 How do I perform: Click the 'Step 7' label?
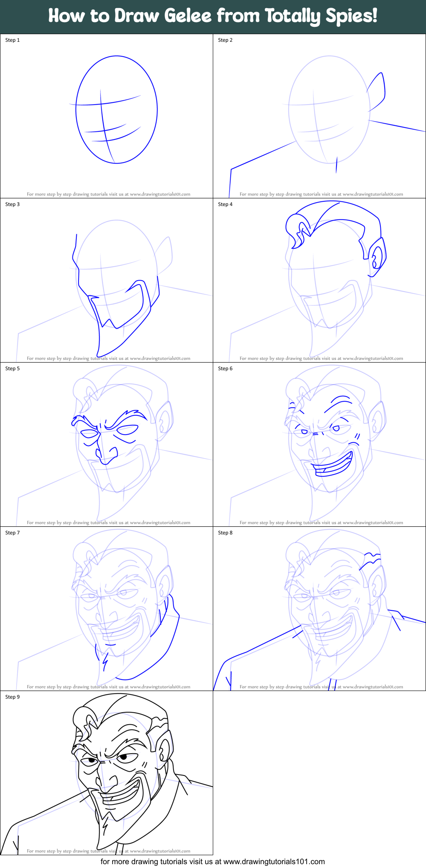point(12,533)
